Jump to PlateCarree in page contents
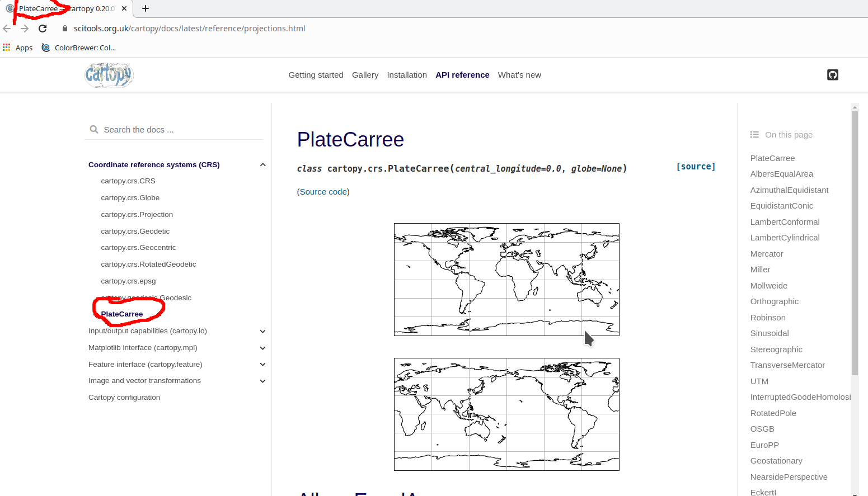This screenshot has width=868, height=496. (772, 158)
